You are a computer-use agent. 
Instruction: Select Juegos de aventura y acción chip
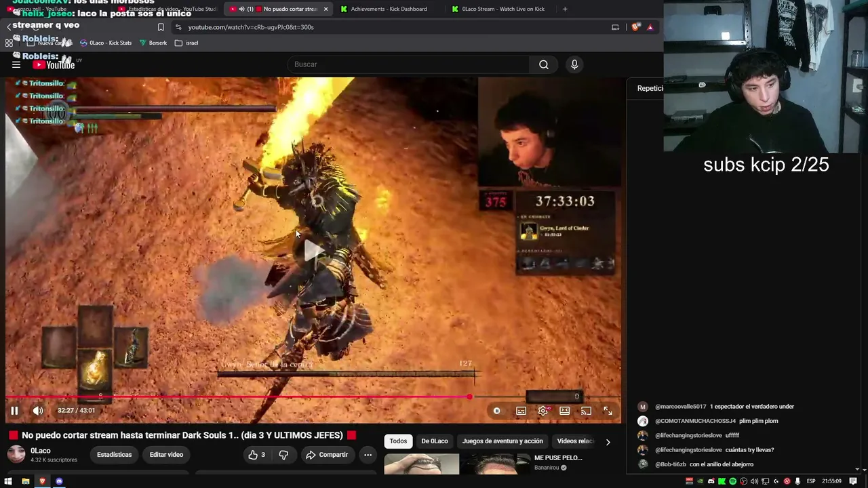pyautogui.click(x=502, y=441)
